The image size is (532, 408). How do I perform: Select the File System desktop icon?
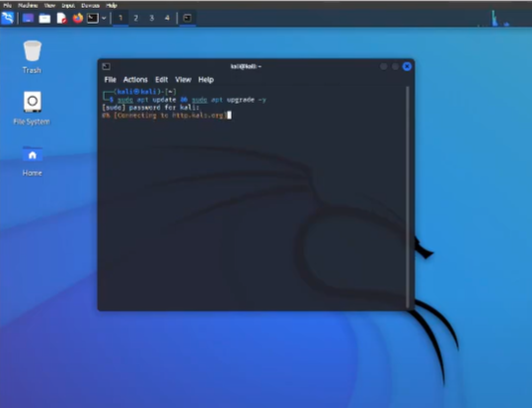(x=32, y=108)
